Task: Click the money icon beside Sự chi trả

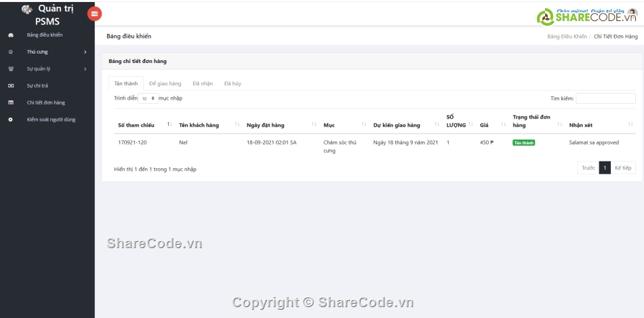Action: pyautogui.click(x=10, y=85)
